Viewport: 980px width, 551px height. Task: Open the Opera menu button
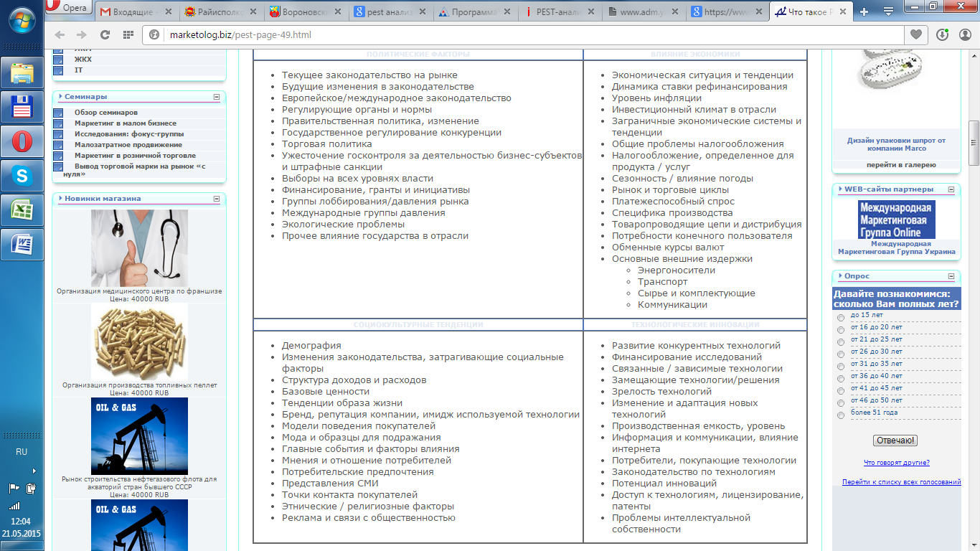pos(67,9)
